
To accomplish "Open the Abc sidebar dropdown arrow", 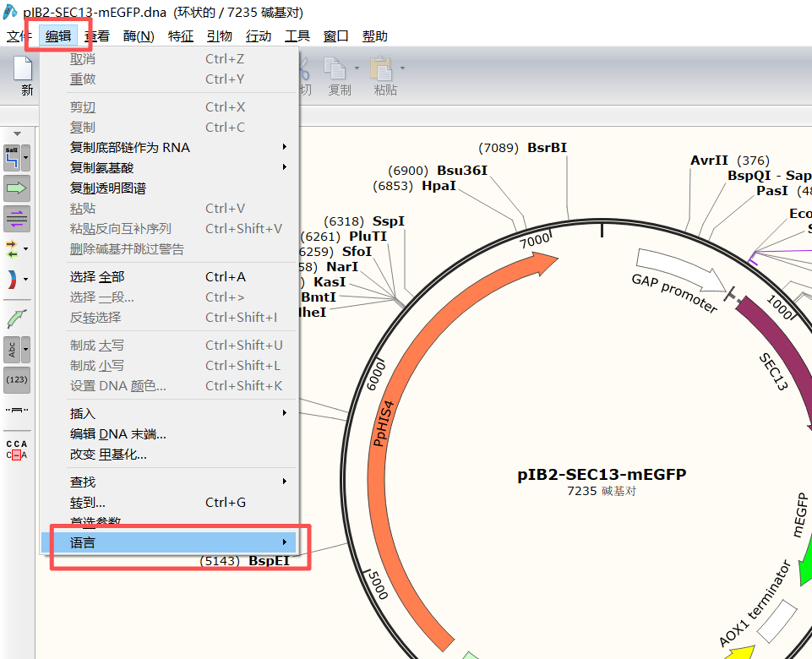I will (x=25, y=350).
